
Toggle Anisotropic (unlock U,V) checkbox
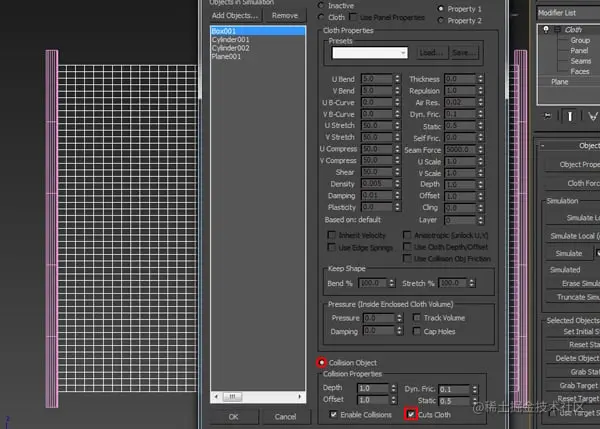pos(407,235)
